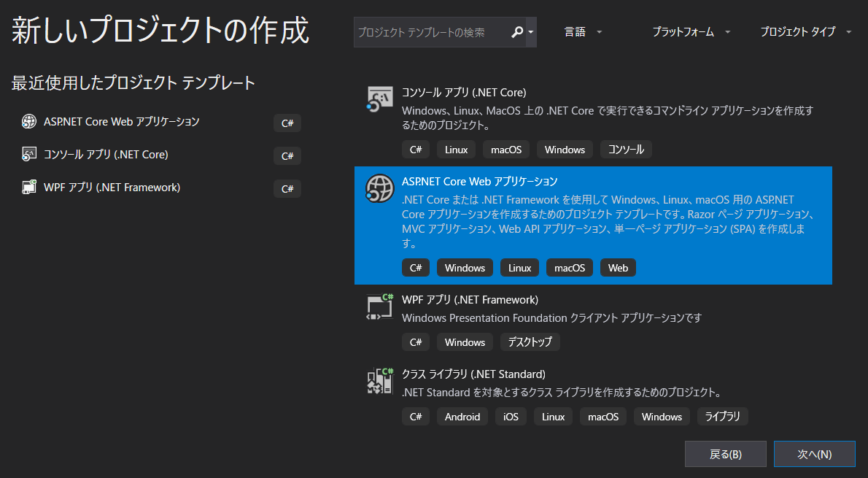Viewport: 868px width, 478px height.
Task: Click the ライブラリ tag under class library template
Action: coord(722,417)
